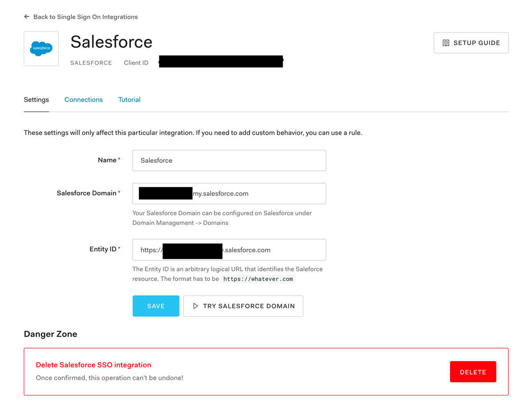Open the Setup Guide
Image resolution: width=532 pixels, height=412 pixels.
(x=471, y=43)
